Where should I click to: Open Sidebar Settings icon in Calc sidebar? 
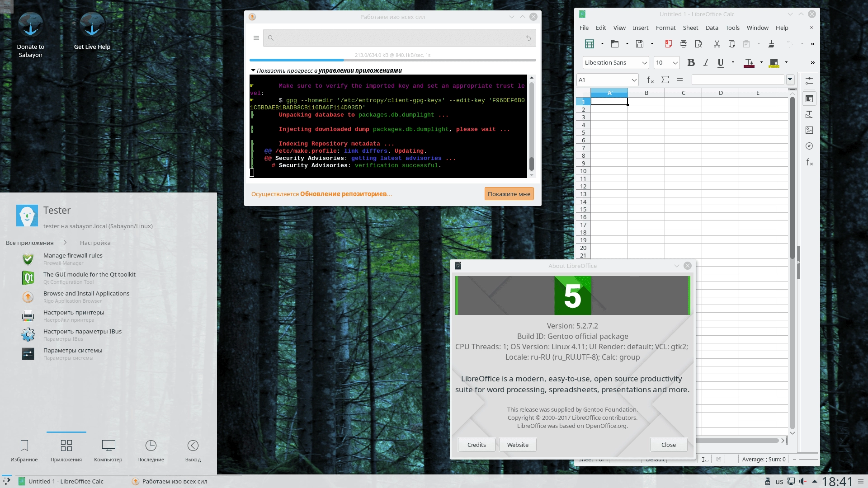coord(809,81)
